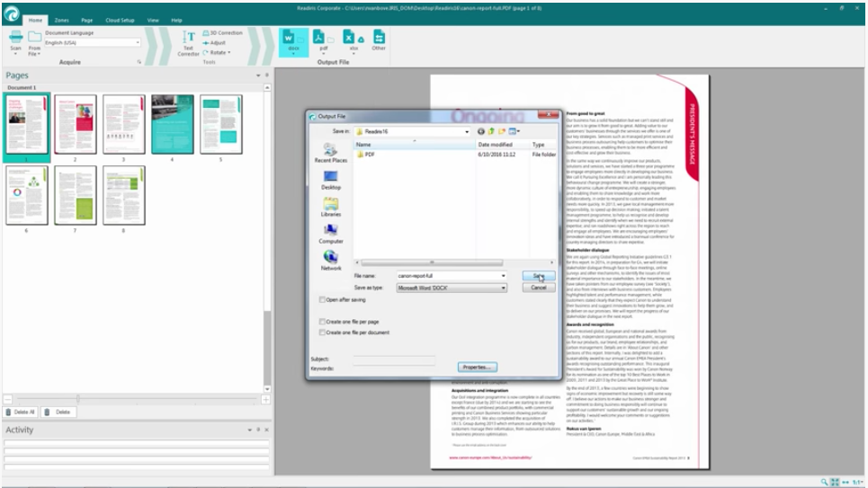868x488 pixels.
Task: Enable Open after saving checkbox
Action: tap(322, 300)
